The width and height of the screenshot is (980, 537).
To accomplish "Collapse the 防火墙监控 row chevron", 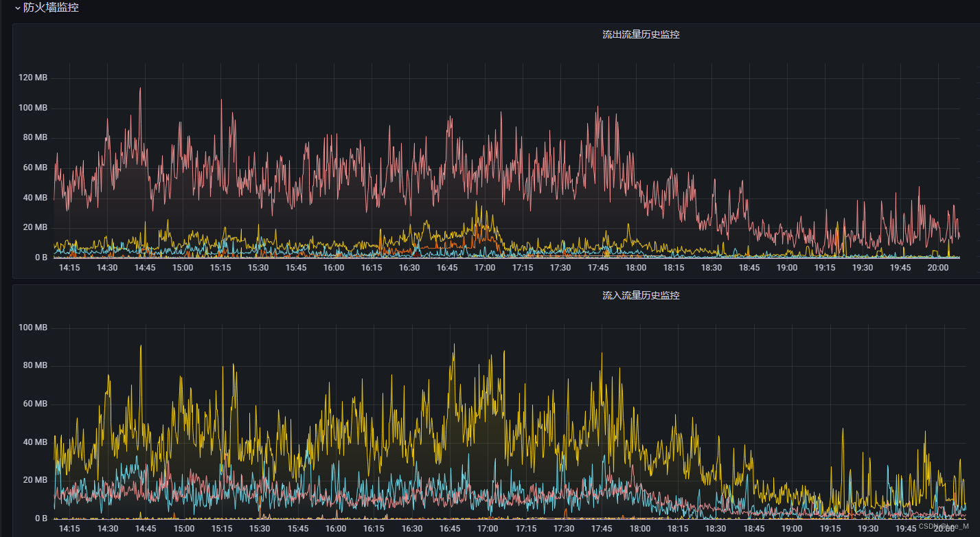I will point(18,8).
